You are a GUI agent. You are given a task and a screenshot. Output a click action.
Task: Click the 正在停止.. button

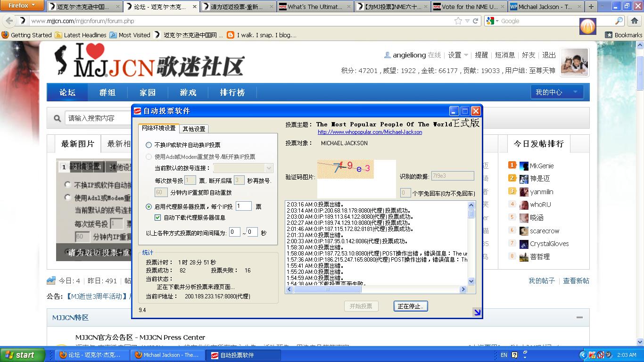point(410,306)
